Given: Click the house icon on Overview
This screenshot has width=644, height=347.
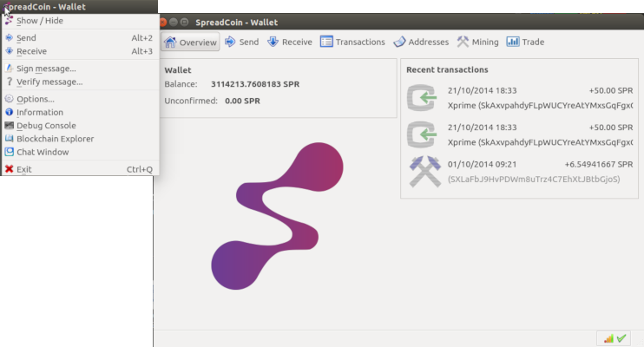Looking at the screenshot, I should 170,42.
